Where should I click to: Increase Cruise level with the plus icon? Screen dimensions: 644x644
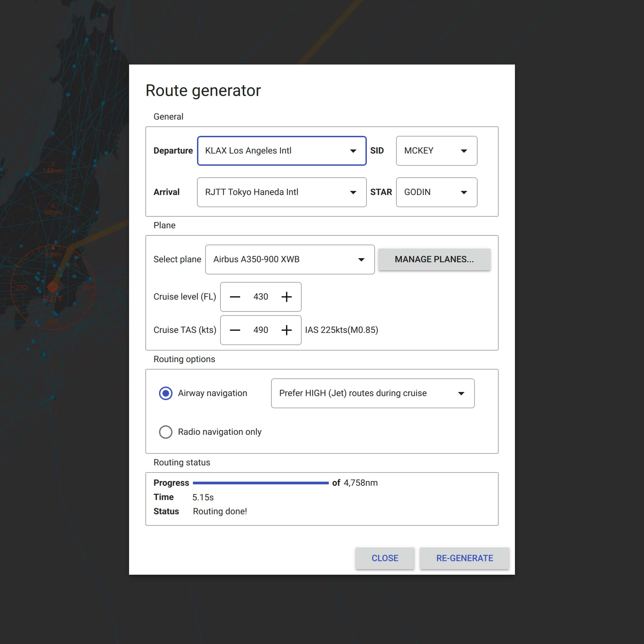point(287,297)
